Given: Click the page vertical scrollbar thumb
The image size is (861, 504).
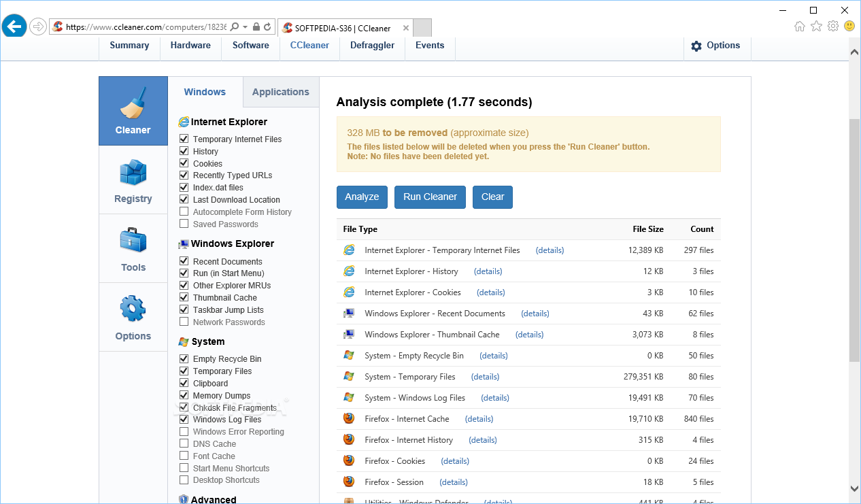Looking at the screenshot, I should pos(855,240).
